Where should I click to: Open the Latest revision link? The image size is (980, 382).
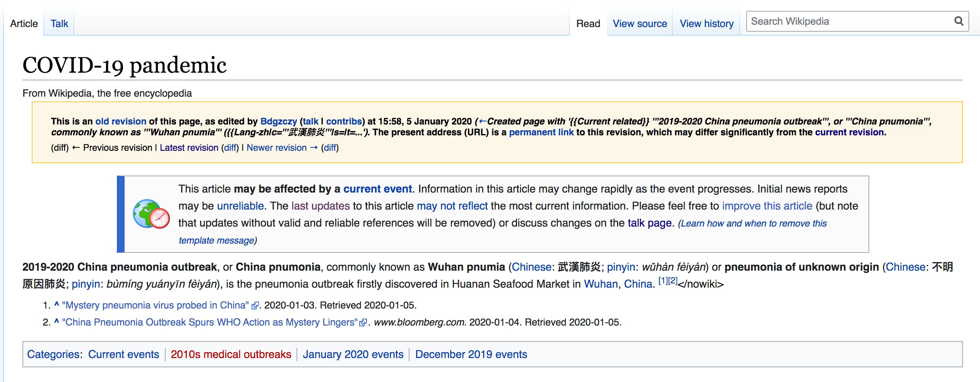[x=189, y=148]
